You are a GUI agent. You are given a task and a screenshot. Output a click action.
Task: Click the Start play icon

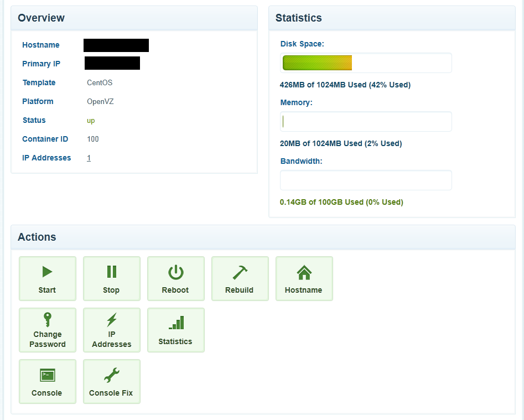(x=47, y=272)
